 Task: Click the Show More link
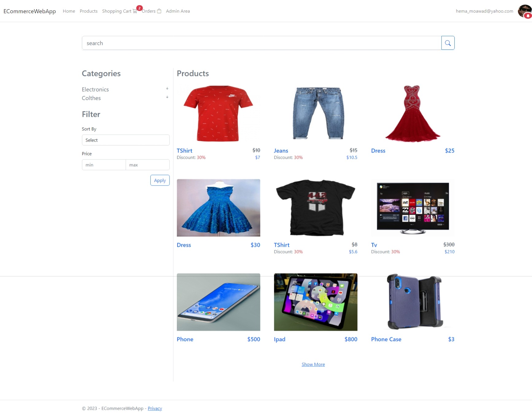click(x=313, y=364)
